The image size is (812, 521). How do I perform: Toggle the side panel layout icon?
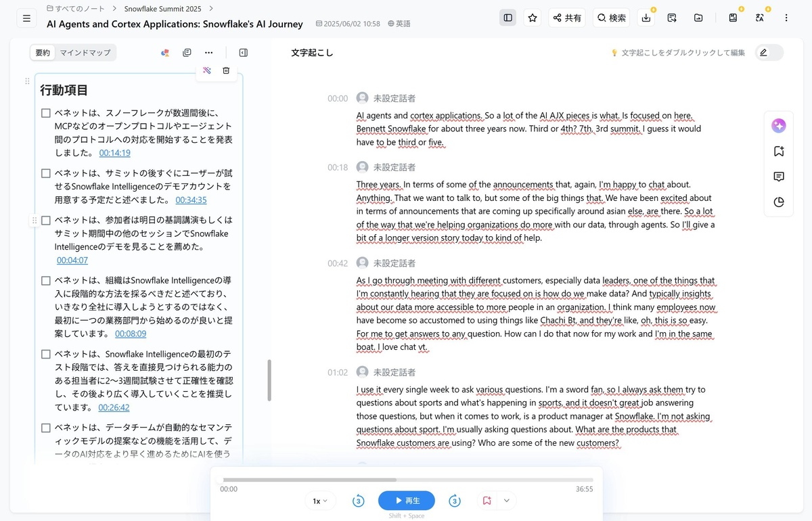(508, 18)
